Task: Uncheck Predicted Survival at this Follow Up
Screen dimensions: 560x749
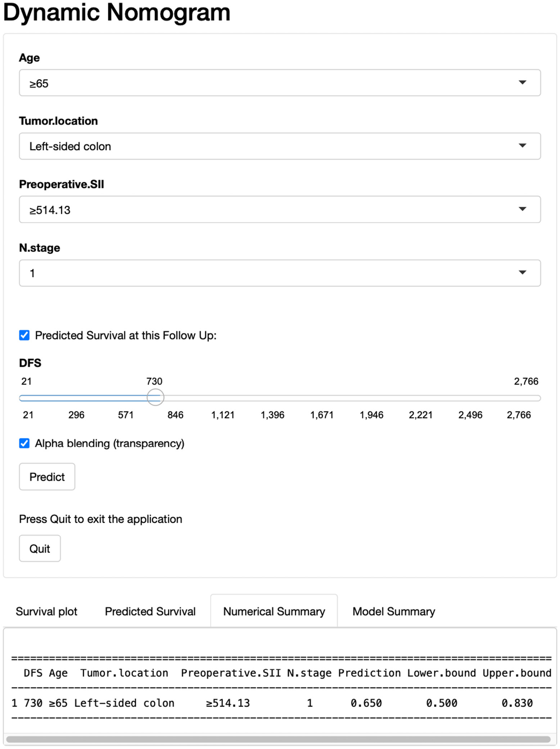Action: point(24,335)
